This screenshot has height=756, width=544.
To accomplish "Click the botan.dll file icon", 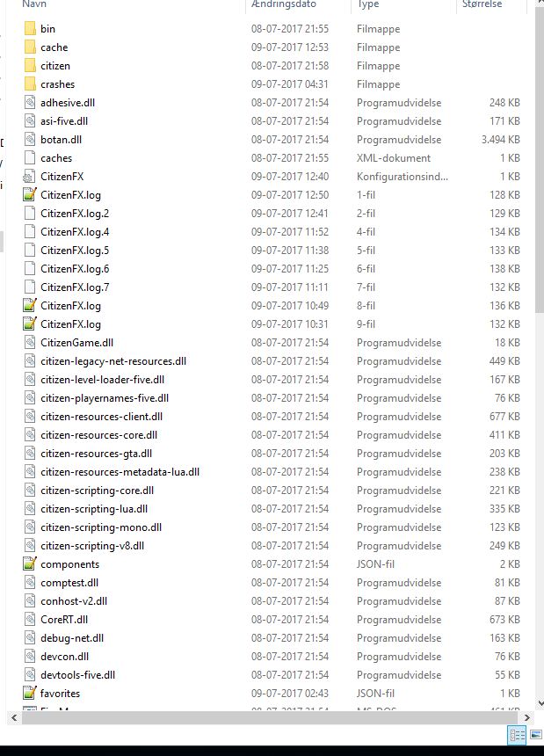I will coord(29,140).
